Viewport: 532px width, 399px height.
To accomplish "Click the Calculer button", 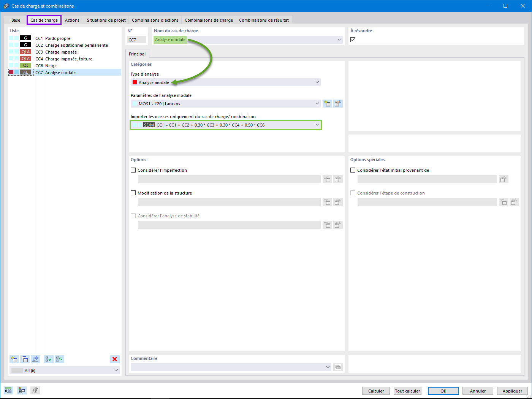I will pos(376,391).
